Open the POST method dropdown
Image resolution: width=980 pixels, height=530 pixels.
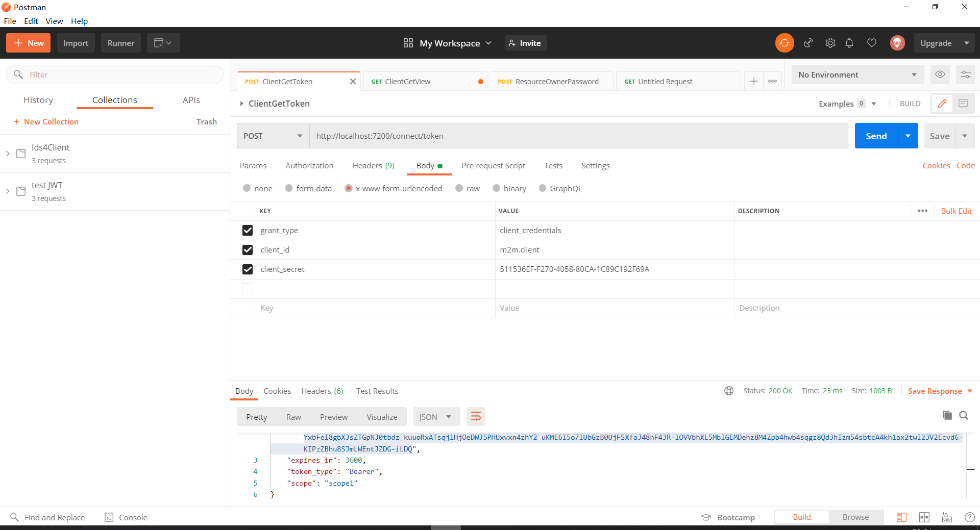point(273,136)
